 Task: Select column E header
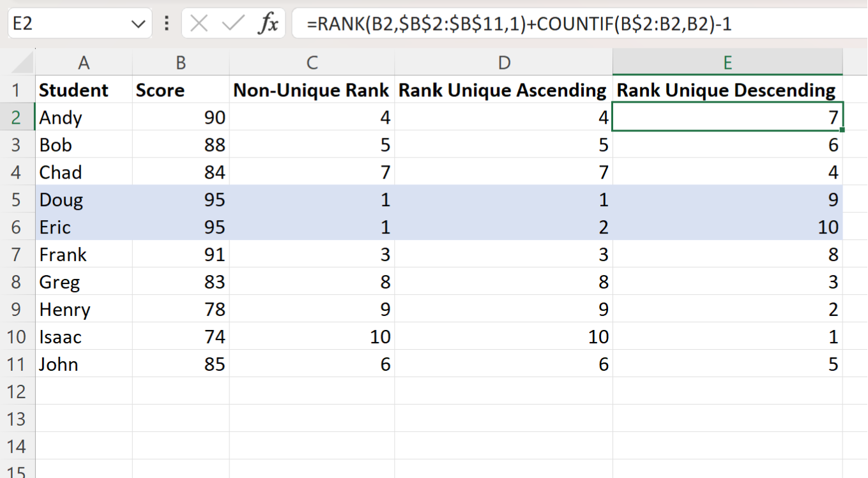[727, 63]
